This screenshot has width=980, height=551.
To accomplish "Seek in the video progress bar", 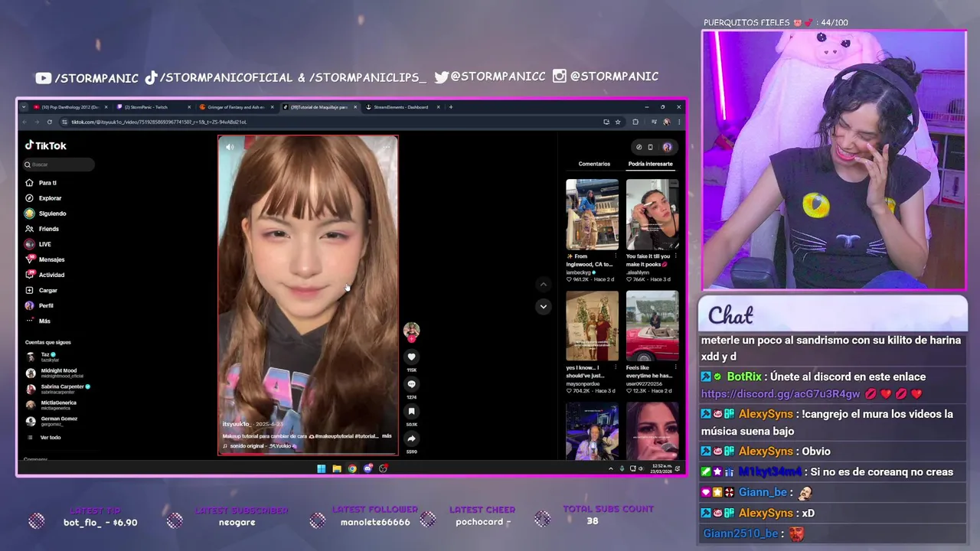I will 308,455.
